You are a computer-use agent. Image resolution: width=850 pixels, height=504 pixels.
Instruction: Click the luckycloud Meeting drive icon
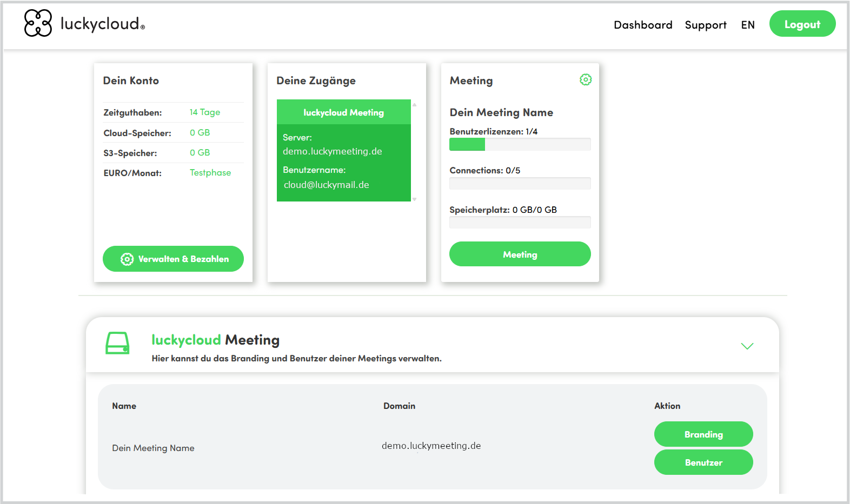(117, 343)
